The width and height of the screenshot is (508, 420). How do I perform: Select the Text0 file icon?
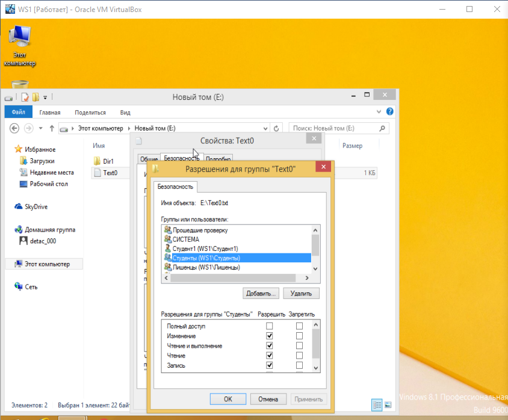click(x=97, y=173)
